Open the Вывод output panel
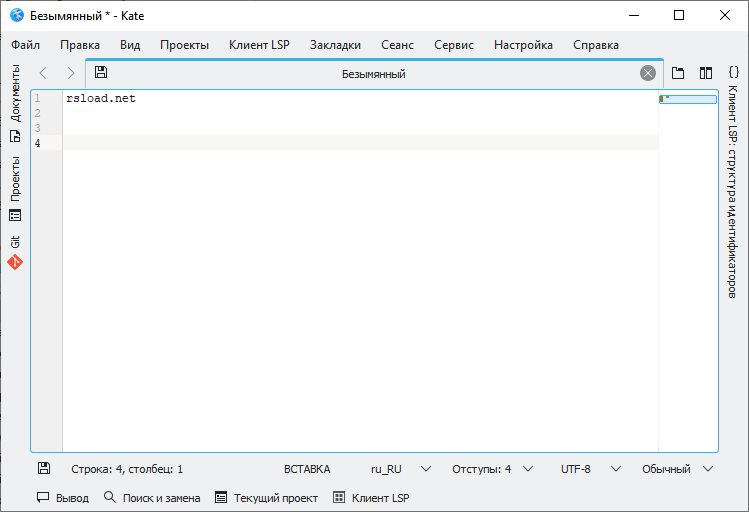 tap(63, 498)
